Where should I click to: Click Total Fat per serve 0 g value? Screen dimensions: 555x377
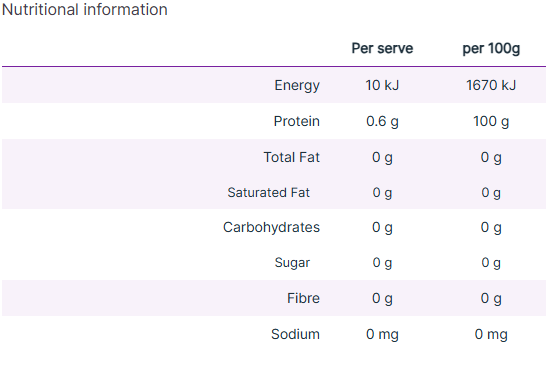tap(382, 158)
